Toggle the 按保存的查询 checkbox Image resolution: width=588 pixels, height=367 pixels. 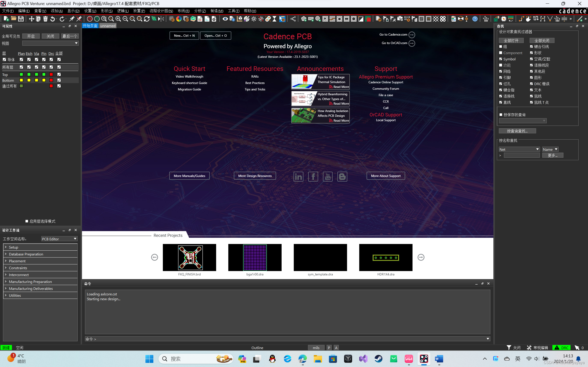(500, 115)
